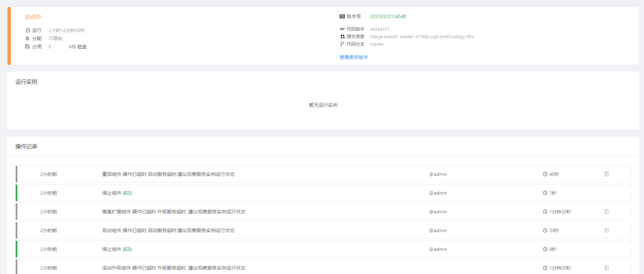
Task: Click the clock icon beside 运行
Action: point(28,30)
